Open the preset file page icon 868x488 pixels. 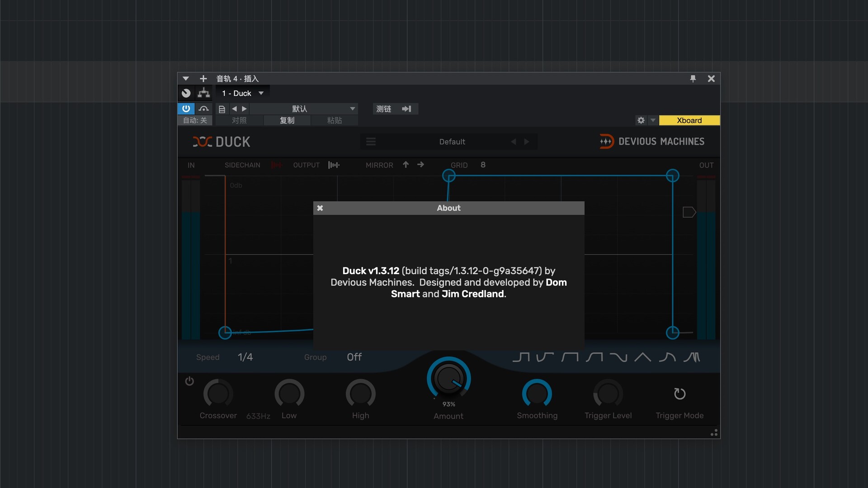[x=222, y=109]
